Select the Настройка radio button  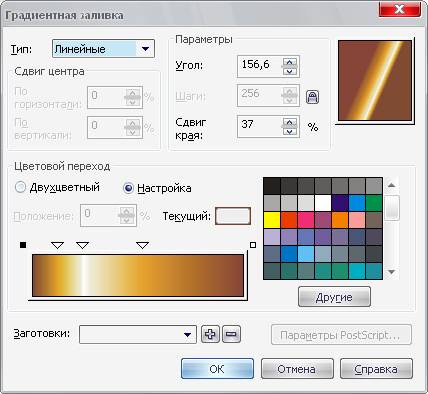pos(128,188)
